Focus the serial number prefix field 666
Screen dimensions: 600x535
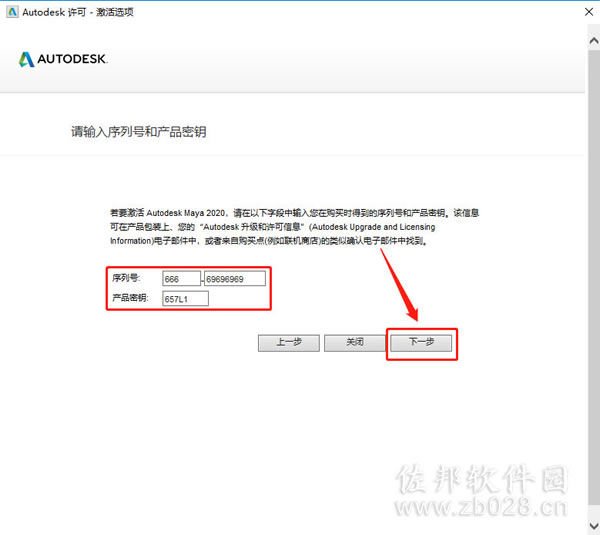pyautogui.click(x=181, y=279)
